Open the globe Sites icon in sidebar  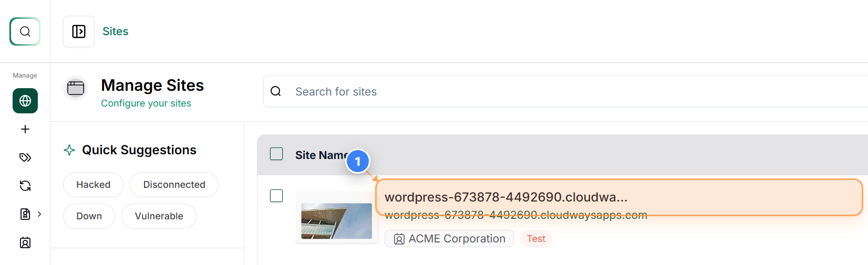[x=25, y=101]
